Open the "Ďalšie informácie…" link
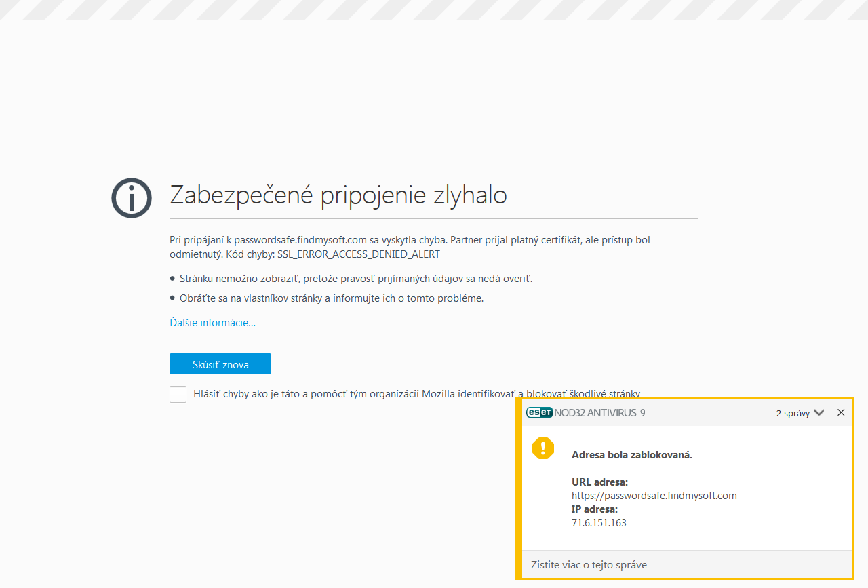The width and height of the screenshot is (868, 588). 212,322
